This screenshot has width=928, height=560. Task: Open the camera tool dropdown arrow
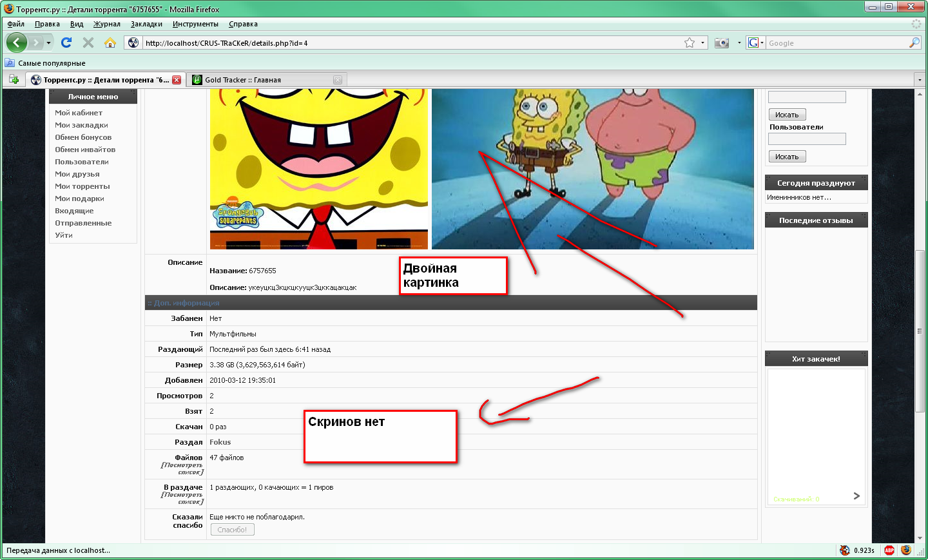(739, 43)
